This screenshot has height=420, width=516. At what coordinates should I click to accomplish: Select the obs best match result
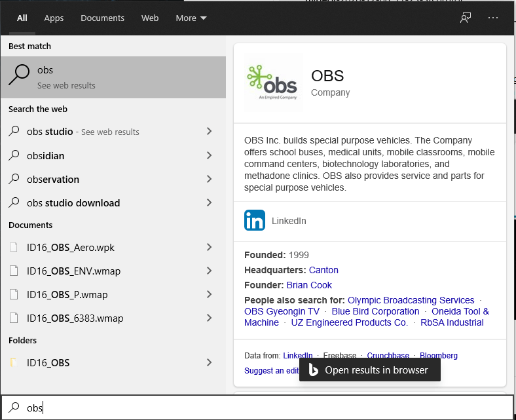point(113,77)
